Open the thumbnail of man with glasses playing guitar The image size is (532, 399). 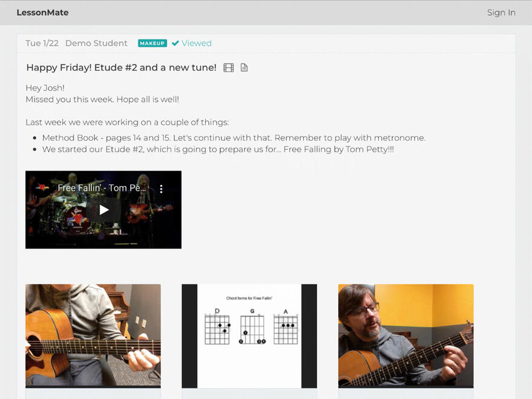tap(406, 336)
